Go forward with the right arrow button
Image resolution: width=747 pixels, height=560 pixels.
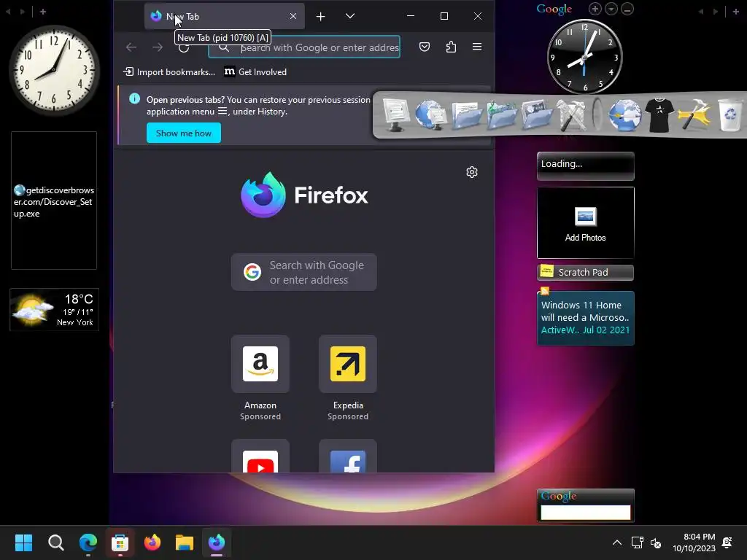pyautogui.click(x=158, y=47)
